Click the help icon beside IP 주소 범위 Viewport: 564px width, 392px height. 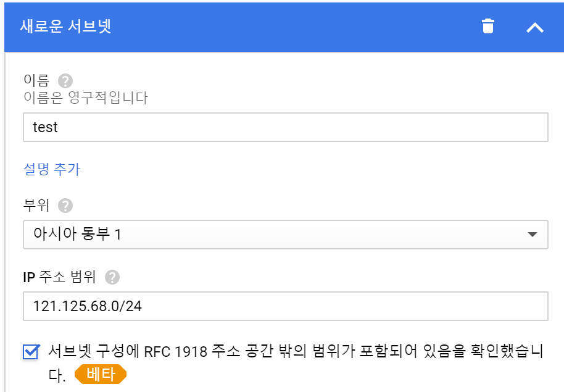tap(112, 277)
